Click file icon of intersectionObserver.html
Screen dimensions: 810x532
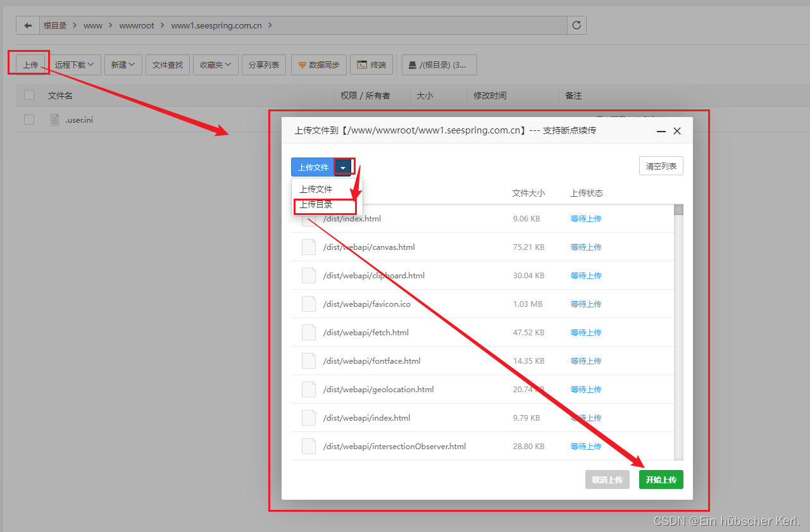(309, 446)
